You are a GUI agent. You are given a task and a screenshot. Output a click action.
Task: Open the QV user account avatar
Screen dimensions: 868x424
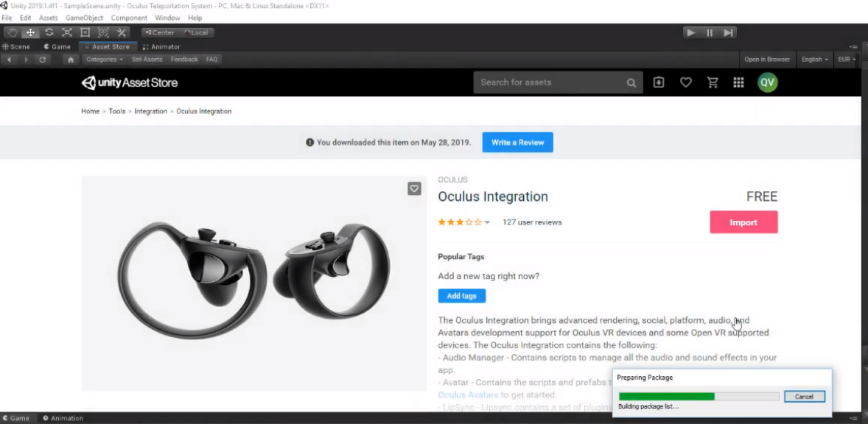click(x=767, y=82)
